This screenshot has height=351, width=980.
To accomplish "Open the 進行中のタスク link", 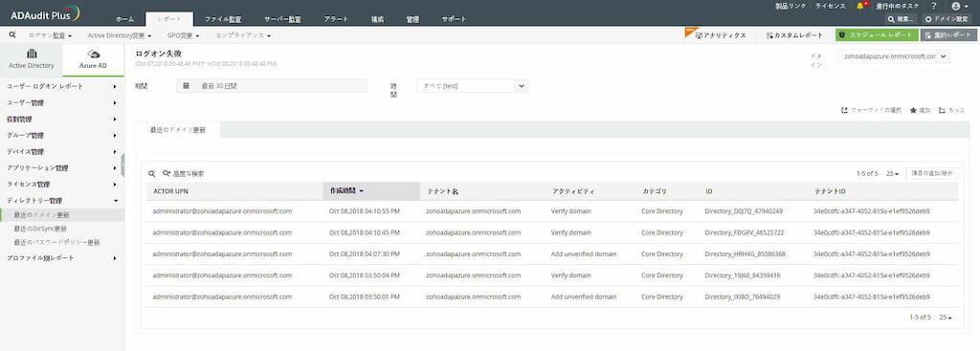I will [898, 6].
